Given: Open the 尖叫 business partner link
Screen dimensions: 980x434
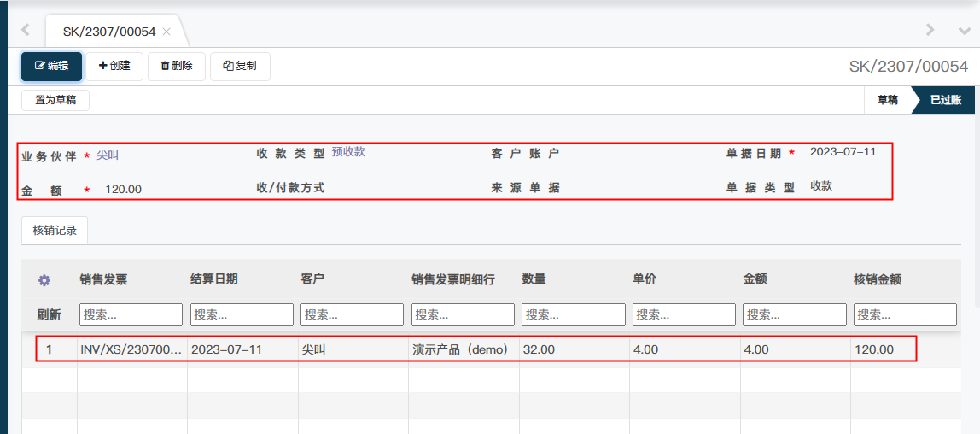Looking at the screenshot, I should 108,155.
